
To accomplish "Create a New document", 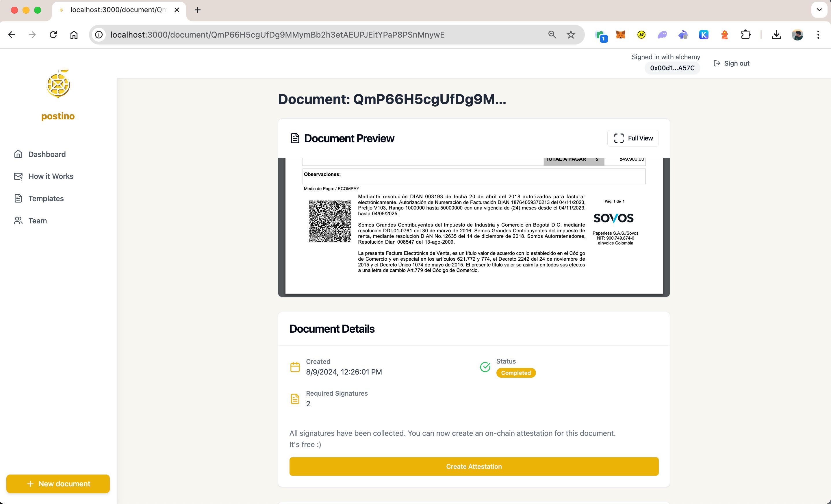I will click(58, 484).
